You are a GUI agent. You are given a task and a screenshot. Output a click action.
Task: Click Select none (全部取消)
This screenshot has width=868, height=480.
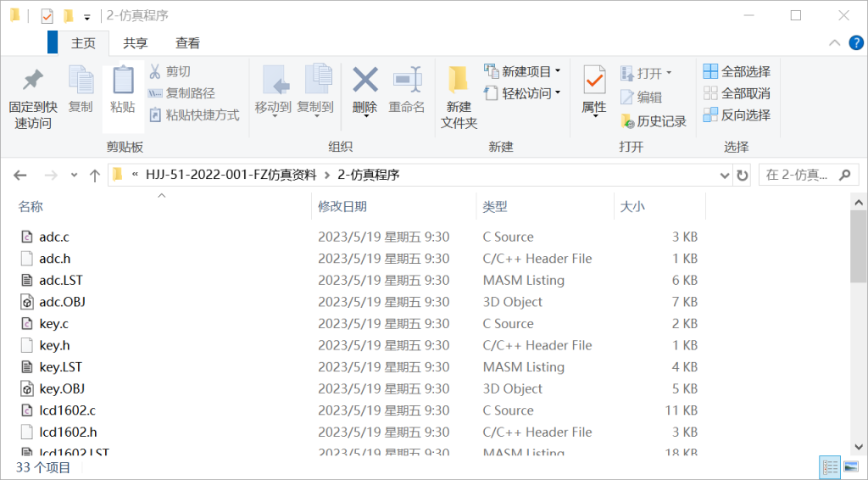[x=737, y=93]
